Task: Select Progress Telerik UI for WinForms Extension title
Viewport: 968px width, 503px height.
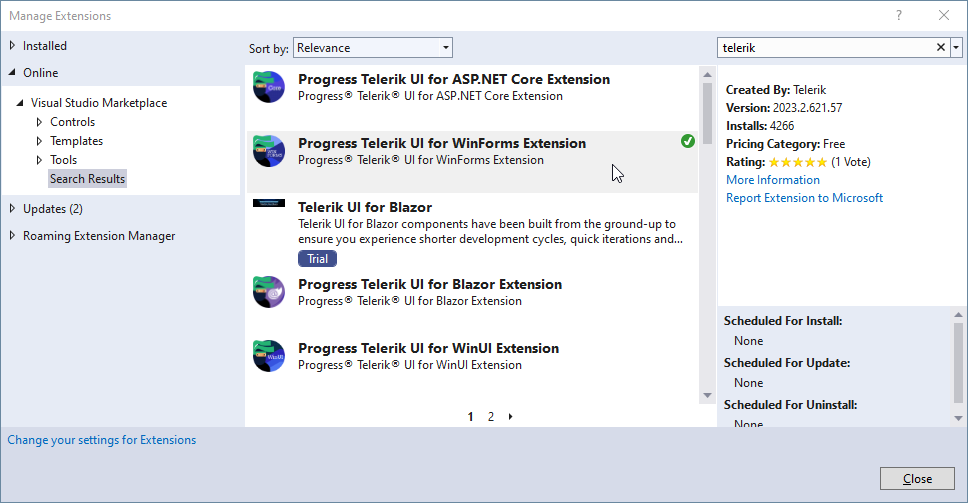Action: point(442,143)
